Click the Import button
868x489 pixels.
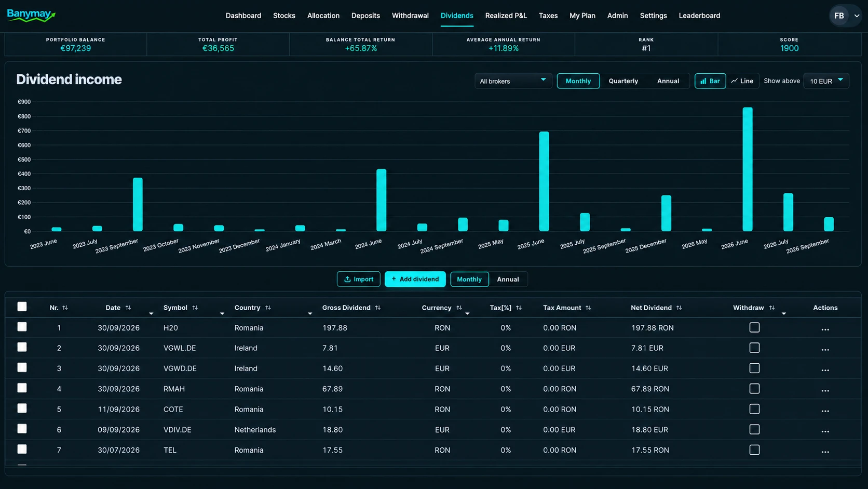[x=358, y=279]
